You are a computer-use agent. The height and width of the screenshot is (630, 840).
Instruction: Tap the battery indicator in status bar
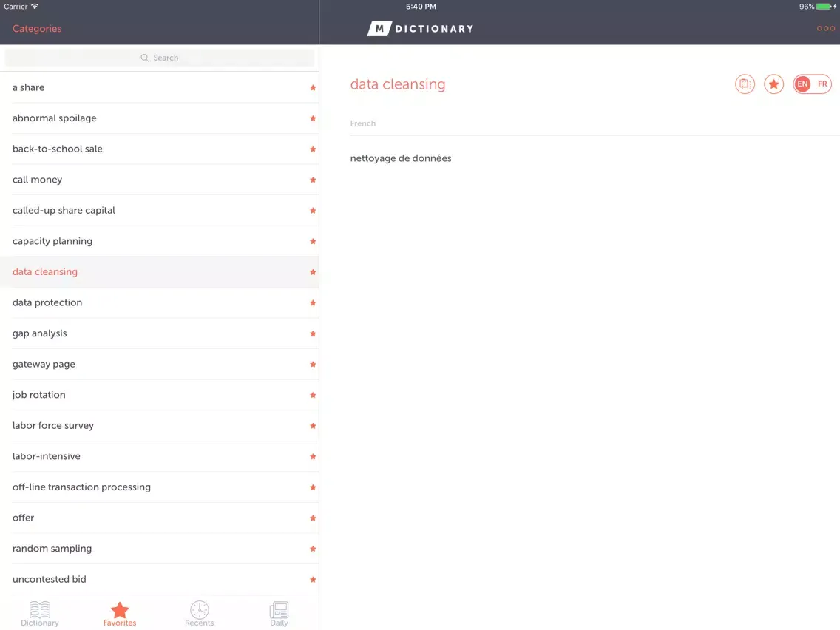click(824, 7)
